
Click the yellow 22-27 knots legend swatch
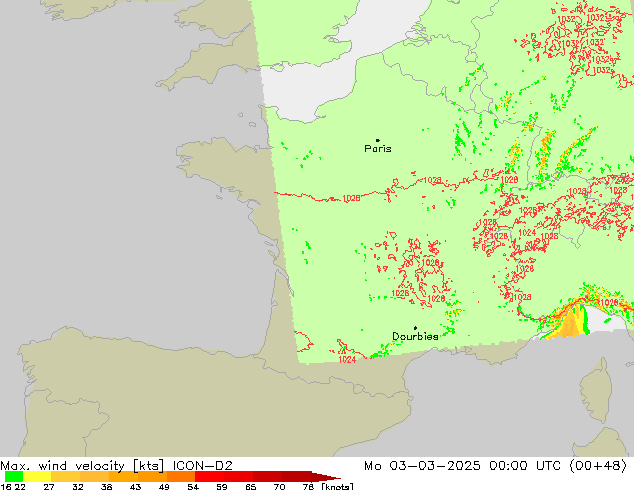[37, 476]
